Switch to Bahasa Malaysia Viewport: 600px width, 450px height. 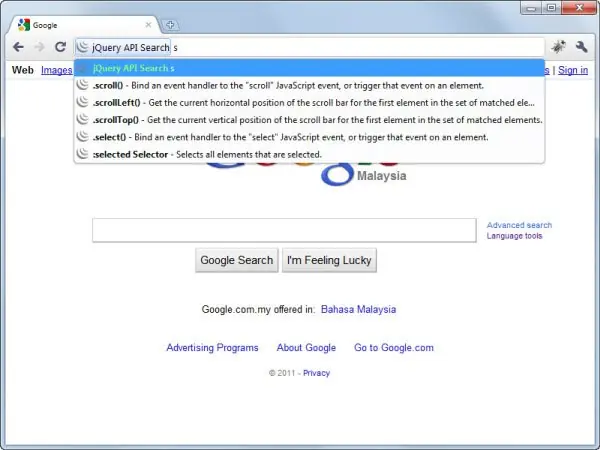[358, 309]
